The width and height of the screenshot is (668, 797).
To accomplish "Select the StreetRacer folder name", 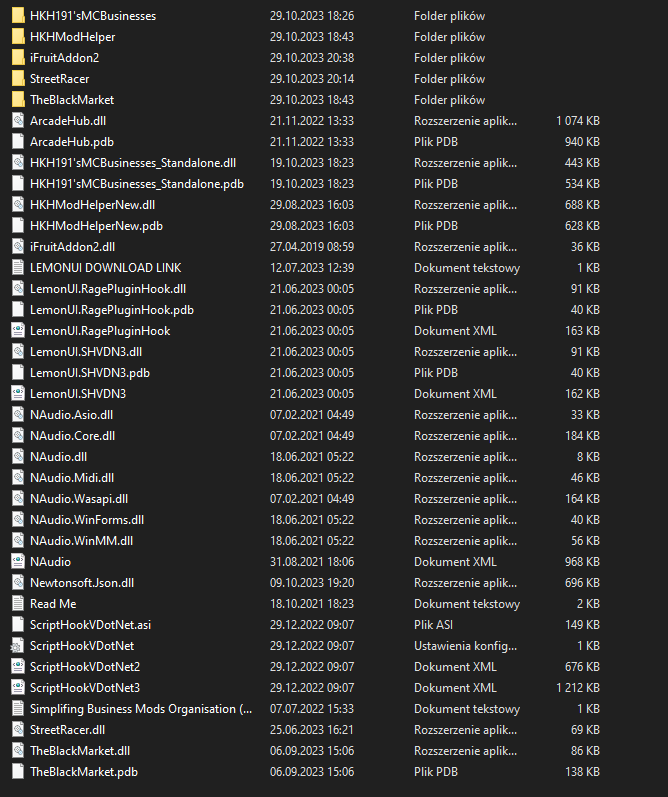I will coord(59,79).
